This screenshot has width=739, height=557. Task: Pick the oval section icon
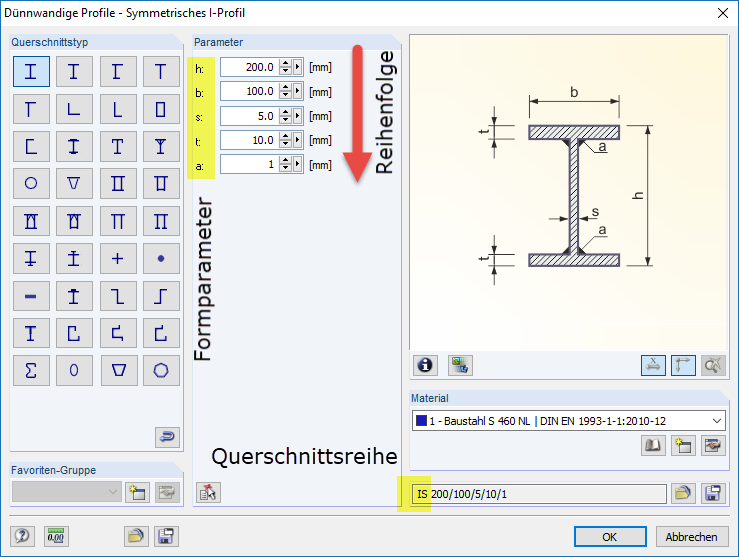click(x=74, y=370)
